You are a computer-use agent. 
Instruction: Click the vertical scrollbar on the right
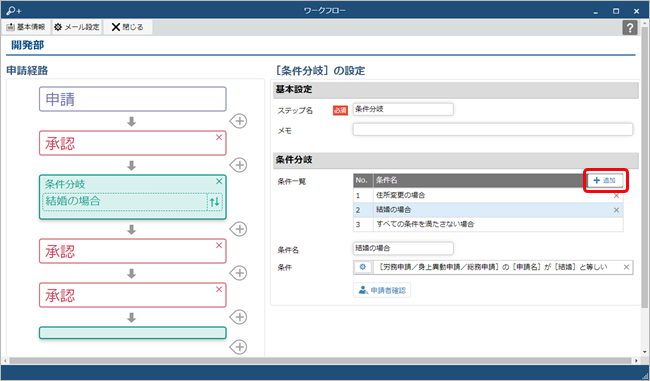click(x=645, y=166)
